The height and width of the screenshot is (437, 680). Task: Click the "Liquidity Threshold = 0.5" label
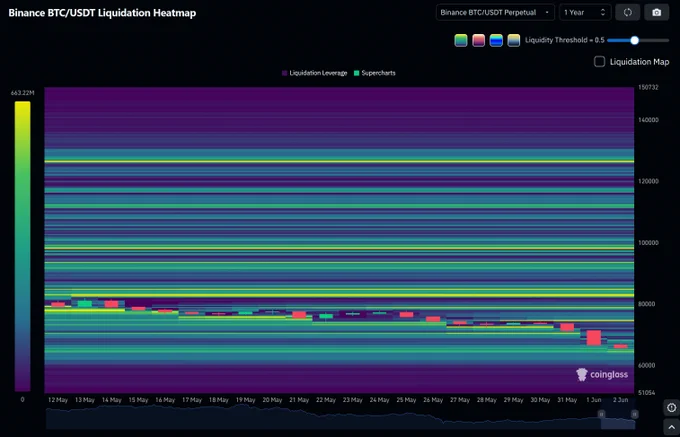click(565, 40)
